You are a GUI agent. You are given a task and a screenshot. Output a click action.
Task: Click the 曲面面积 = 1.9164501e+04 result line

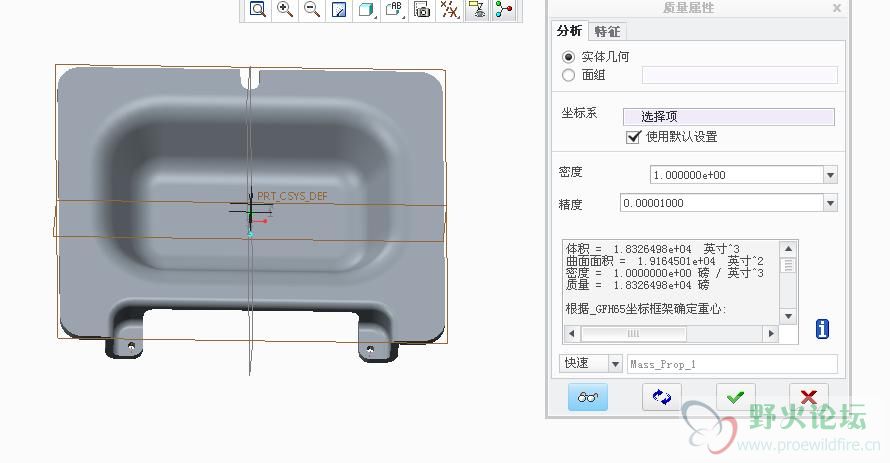tap(665, 261)
